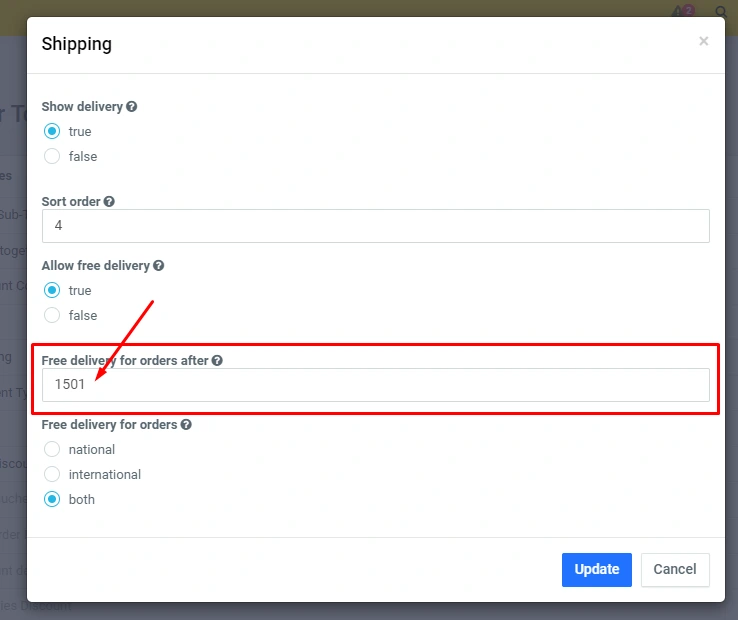This screenshot has width=738, height=620.
Task: Click the Sort order input field
Action: click(x=375, y=226)
